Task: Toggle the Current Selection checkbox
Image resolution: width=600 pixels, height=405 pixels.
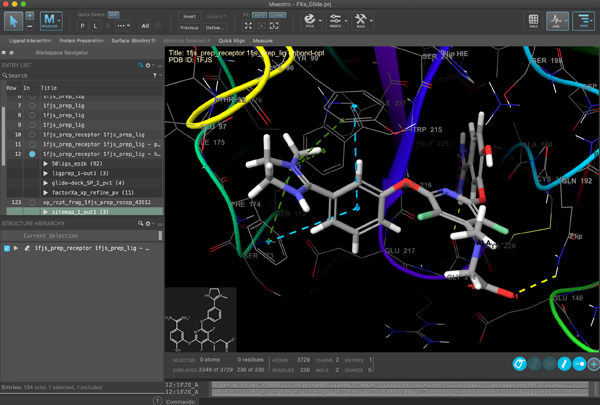Action: pos(7,236)
